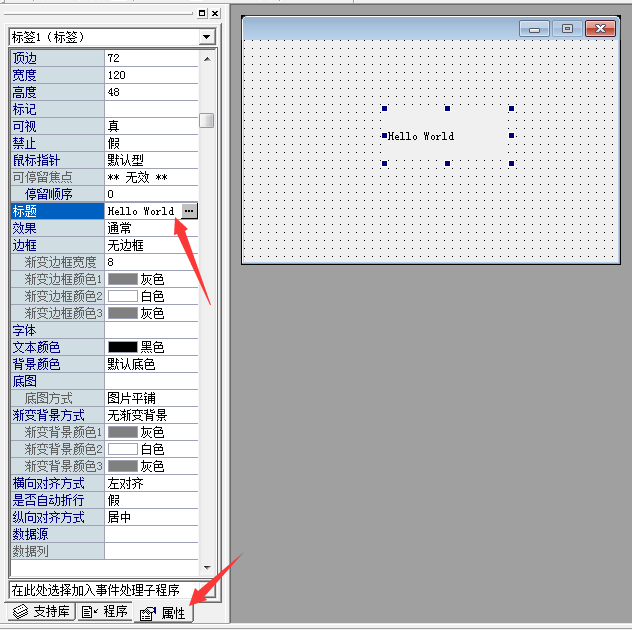632x630 pixels.
Task: Click the 字体 property value field
Action: click(x=151, y=330)
